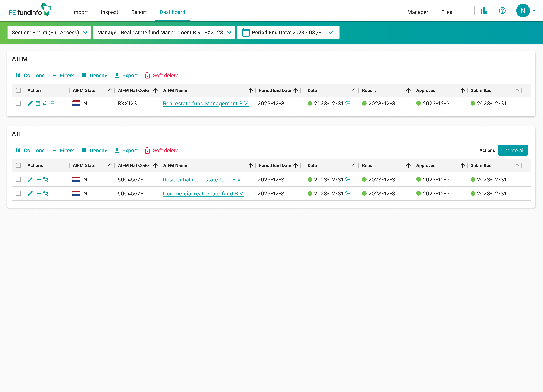
Task: Open Data checklist icon for Commercial real estate fund
Action: pyautogui.click(x=347, y=193)
